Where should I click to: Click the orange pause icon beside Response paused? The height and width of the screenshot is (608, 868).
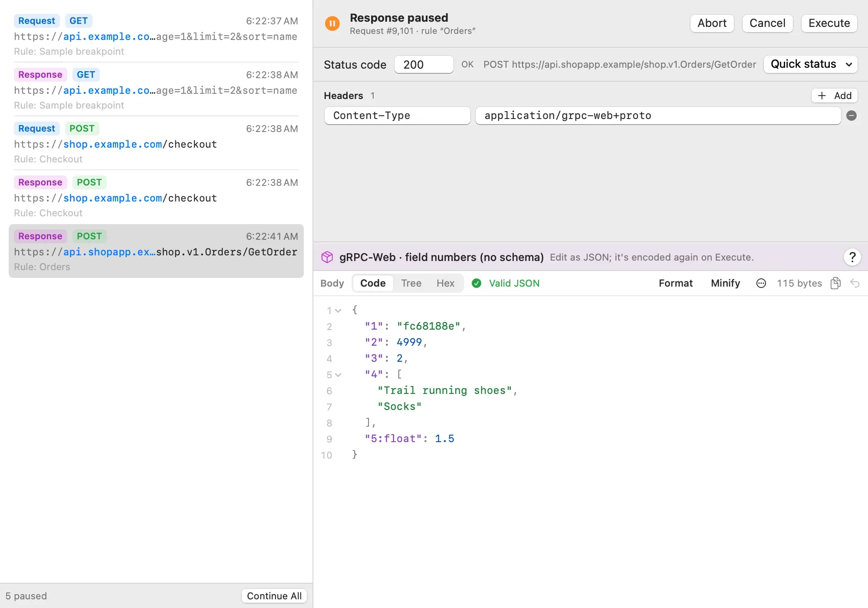(332, 23)
